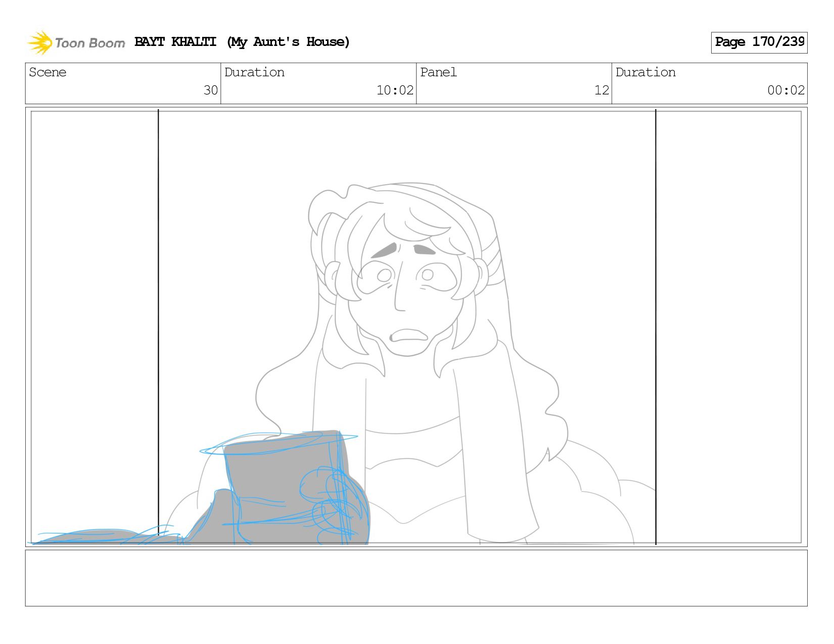Click the Scene header label
The width and height of the screenshot is (834, 644).
click(x=48, y=72)
